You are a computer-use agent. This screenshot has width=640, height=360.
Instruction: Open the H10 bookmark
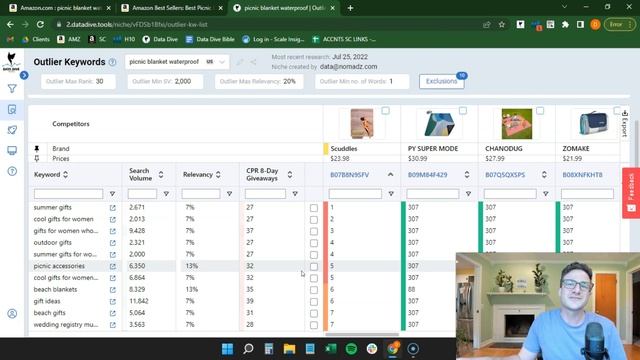tap(124, 39)
